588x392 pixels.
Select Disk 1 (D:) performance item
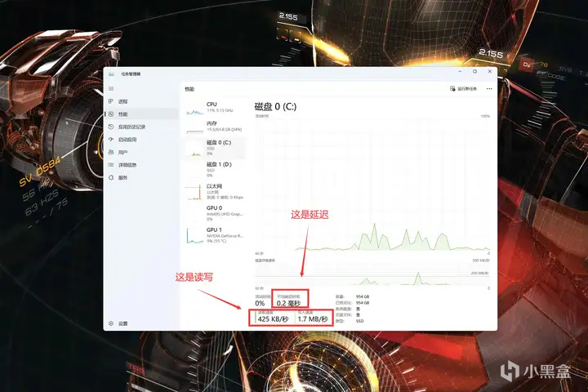pos(215,170)
